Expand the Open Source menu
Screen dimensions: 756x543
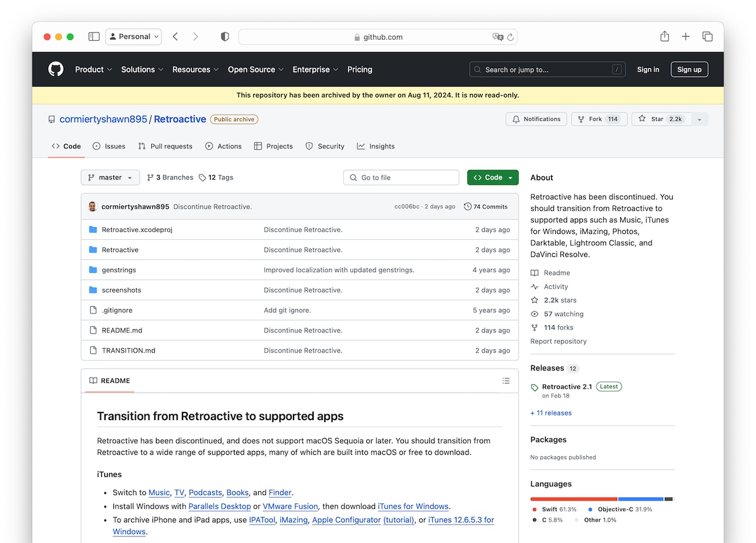(x=256, y=69)
